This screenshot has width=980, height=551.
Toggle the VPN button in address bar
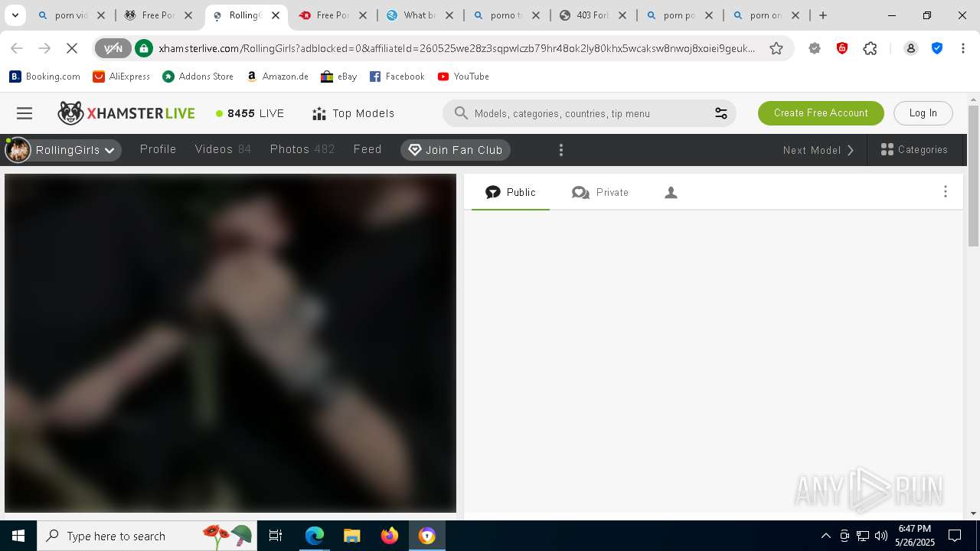[x=113, y=48]
